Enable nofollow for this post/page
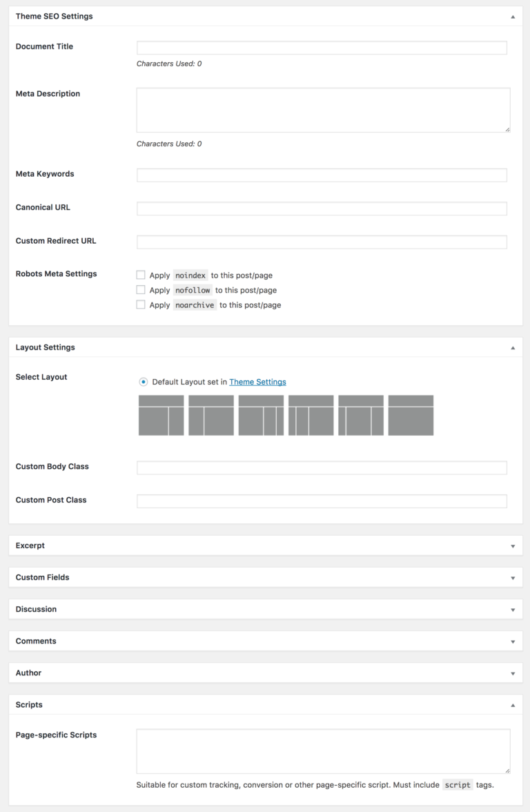Image resolution: width=530 pixels, height=812 pixels. tap(141, 290)
